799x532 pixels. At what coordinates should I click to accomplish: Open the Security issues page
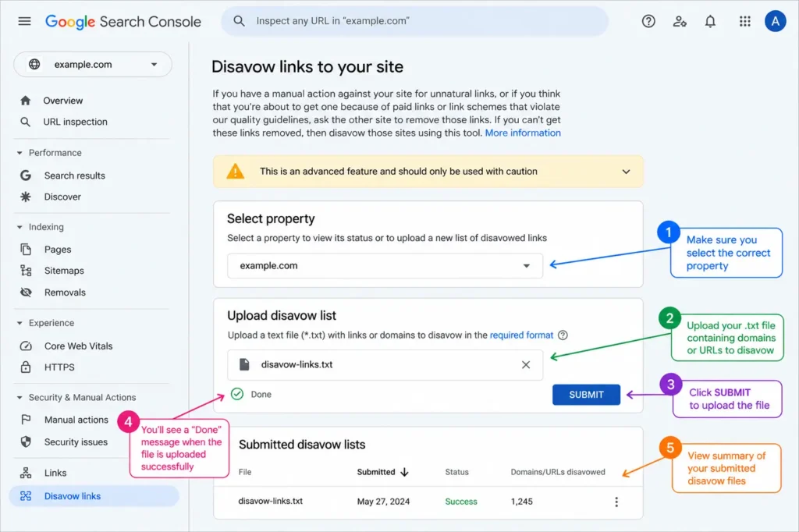click(76, 442)
